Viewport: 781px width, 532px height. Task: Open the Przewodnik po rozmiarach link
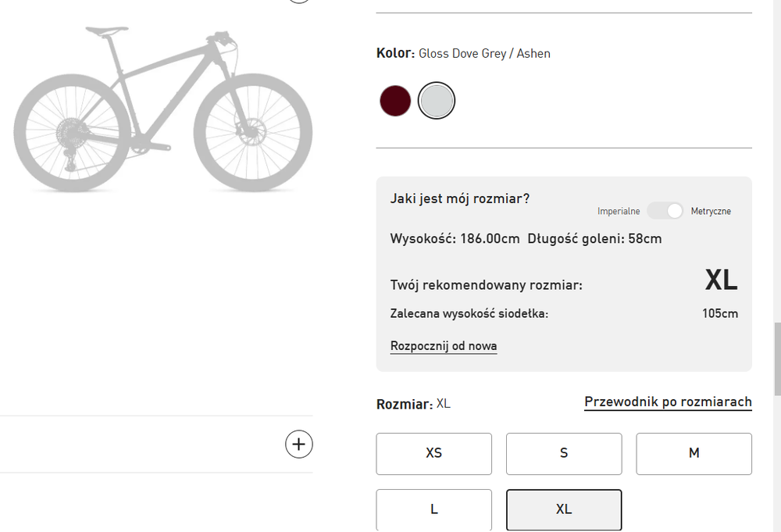[668, 402]
